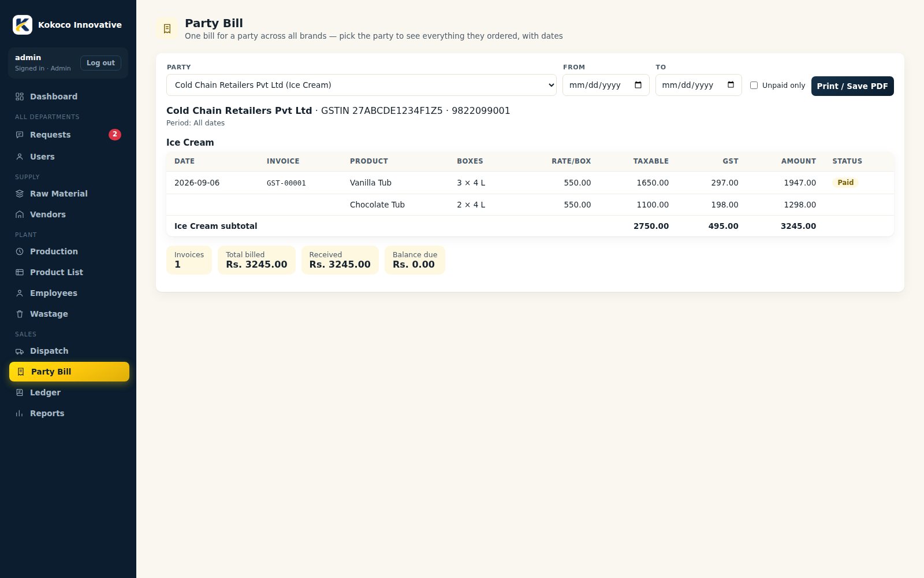924x578 pixels.
Task: Click the Product List icon
Action: [x=20, y=272]
